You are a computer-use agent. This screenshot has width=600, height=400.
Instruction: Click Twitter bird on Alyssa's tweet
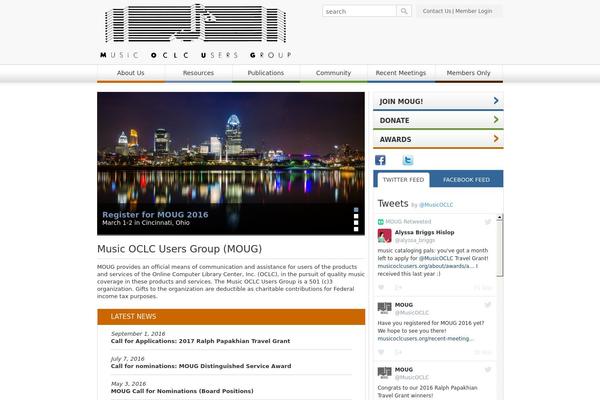tap(488, 222)
